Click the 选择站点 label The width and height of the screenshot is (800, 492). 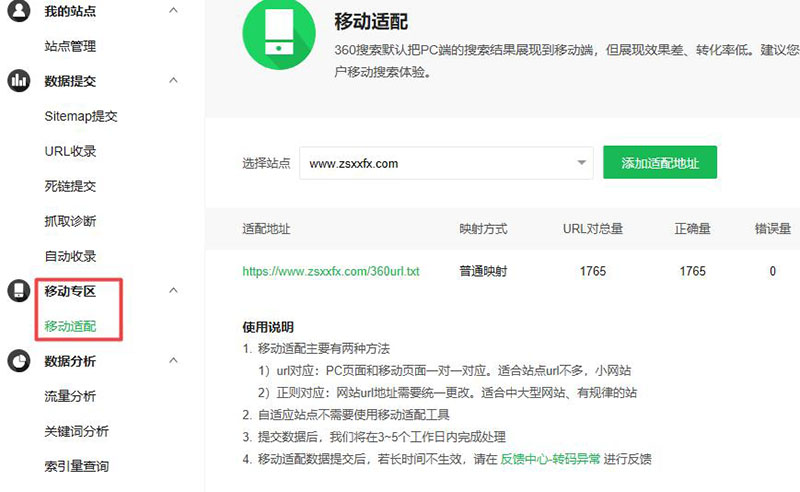tap(266, 163)
